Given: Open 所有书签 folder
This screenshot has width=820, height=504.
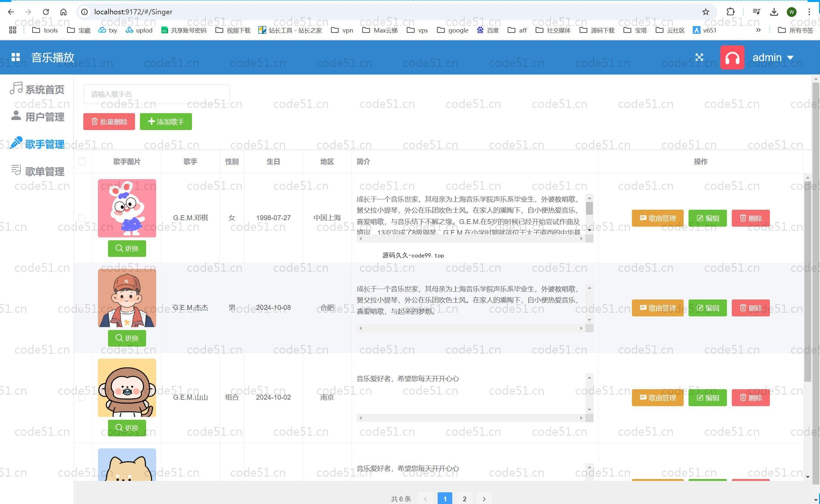Looking at the screenshot, I should coord(796,30).
